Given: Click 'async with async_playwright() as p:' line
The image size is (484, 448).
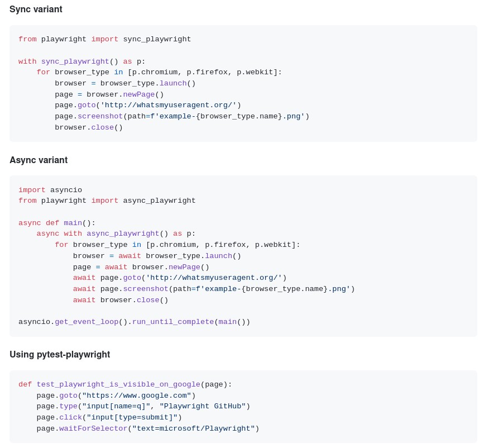Looking at the screenshot, I should click(x=116, y=234).
